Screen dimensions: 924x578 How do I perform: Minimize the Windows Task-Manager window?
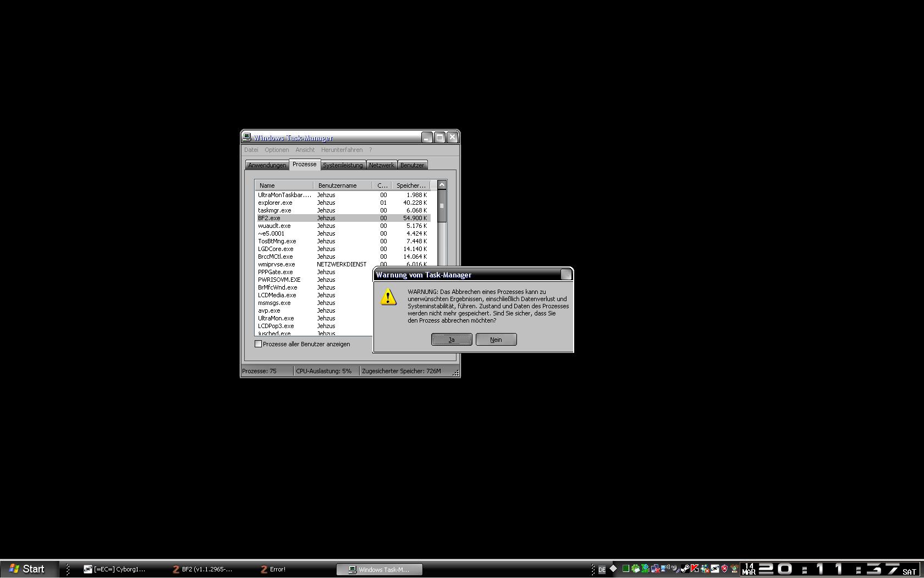[x=427, y=138]
